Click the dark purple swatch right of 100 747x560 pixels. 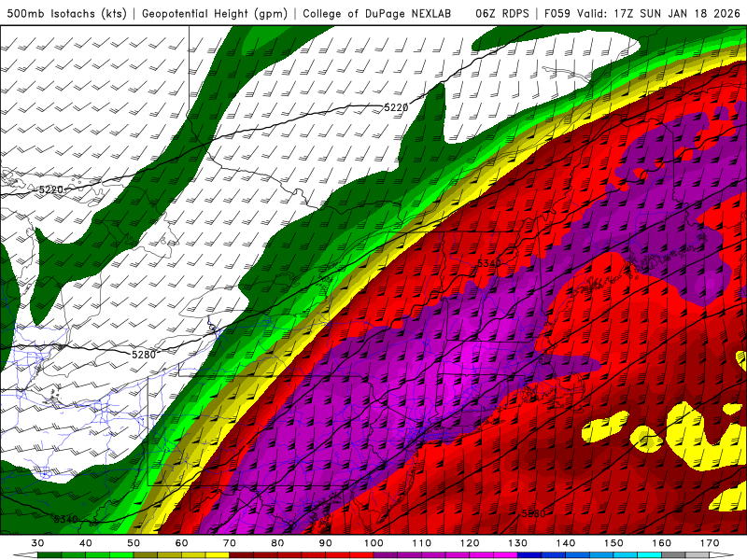(386, 555)
